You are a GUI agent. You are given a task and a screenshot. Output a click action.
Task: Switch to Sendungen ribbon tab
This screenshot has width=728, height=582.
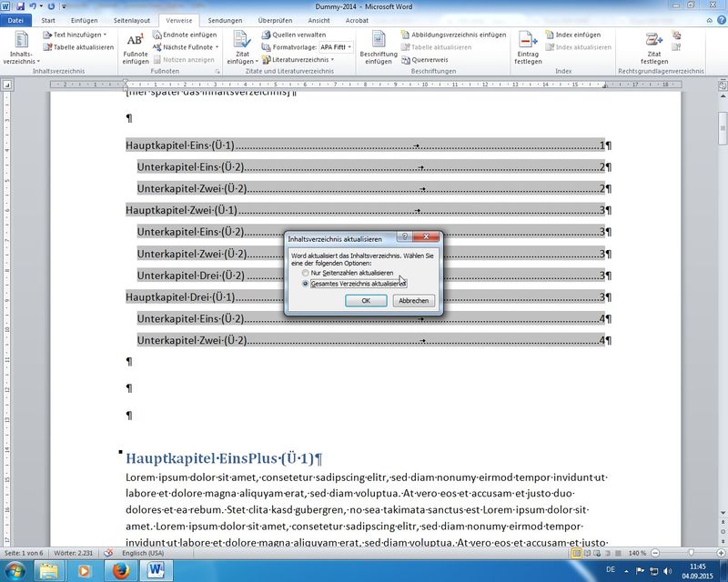tap(225, 20)
